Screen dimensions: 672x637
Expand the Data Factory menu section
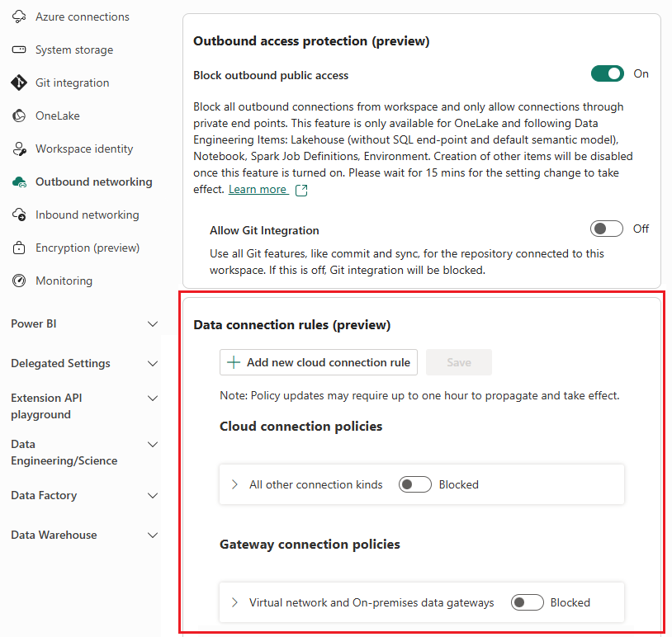[152, 496]
